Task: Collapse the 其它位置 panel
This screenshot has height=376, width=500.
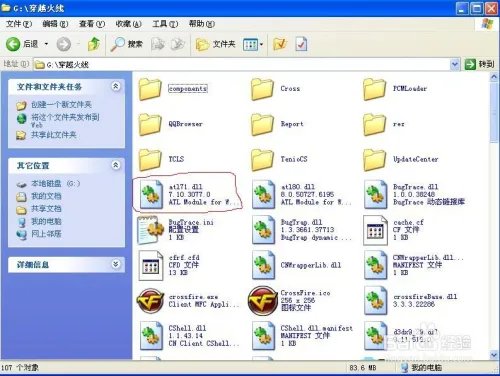Action: tap(115, 165)
